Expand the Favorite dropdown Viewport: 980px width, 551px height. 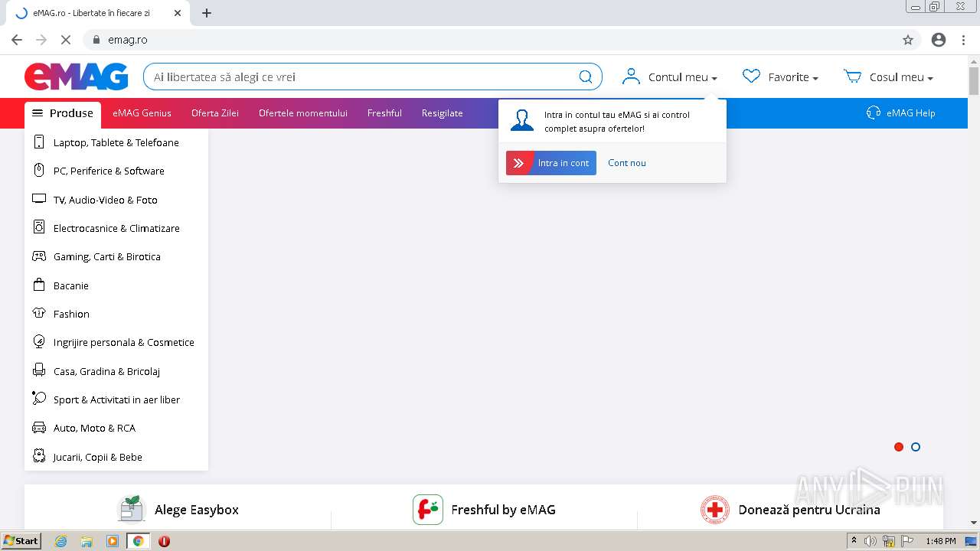815,78
